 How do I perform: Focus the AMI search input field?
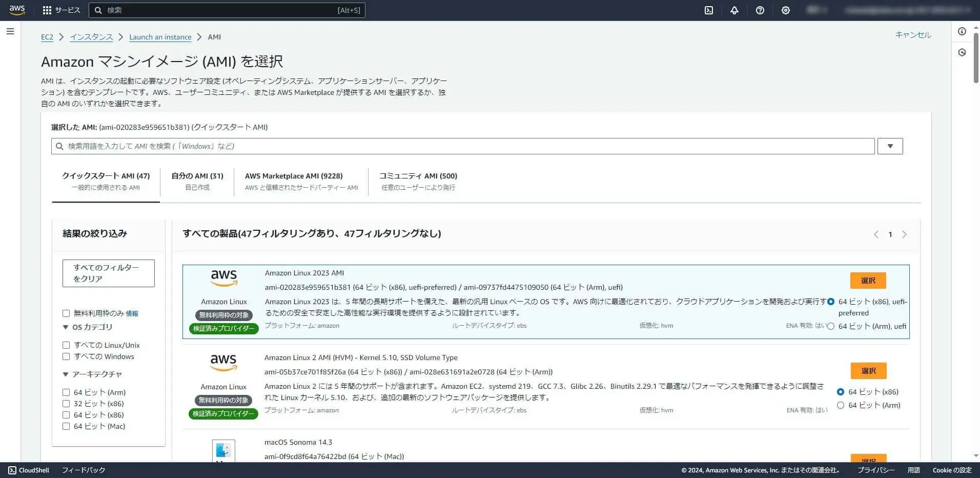click(463, 146)
